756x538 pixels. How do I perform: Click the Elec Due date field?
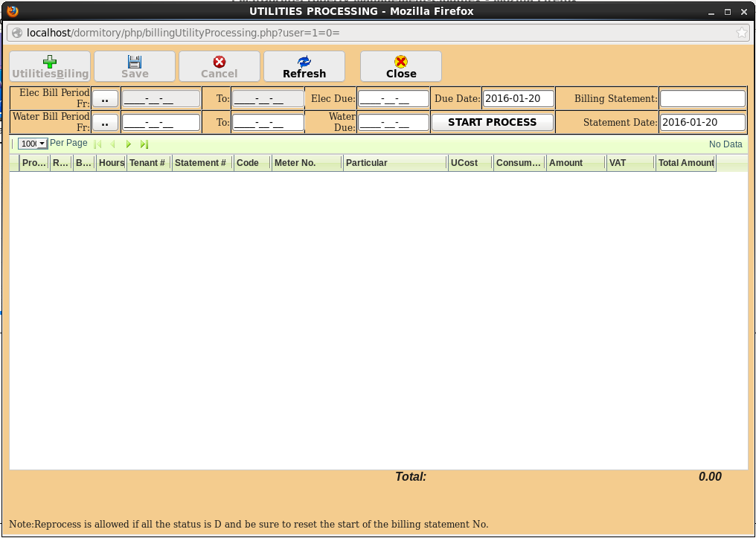[394, 99]
